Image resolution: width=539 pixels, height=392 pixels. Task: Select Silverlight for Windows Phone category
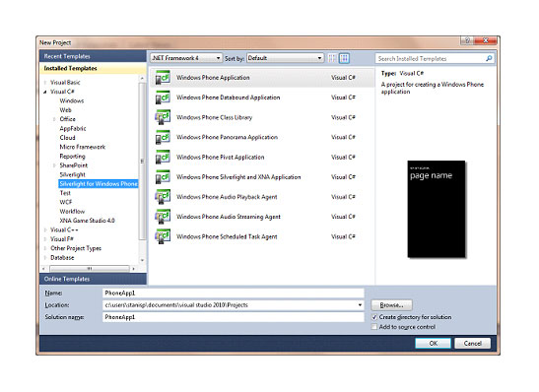pos(99,184)
